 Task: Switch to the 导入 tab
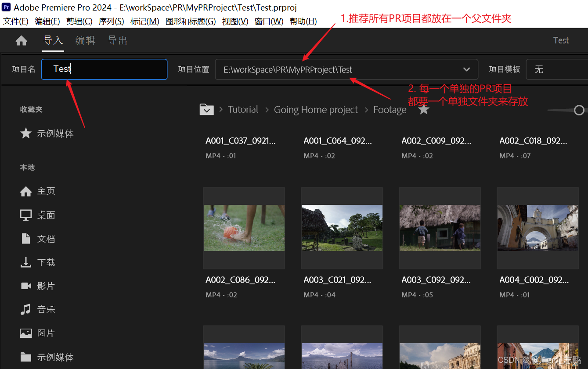click(53, 40)
